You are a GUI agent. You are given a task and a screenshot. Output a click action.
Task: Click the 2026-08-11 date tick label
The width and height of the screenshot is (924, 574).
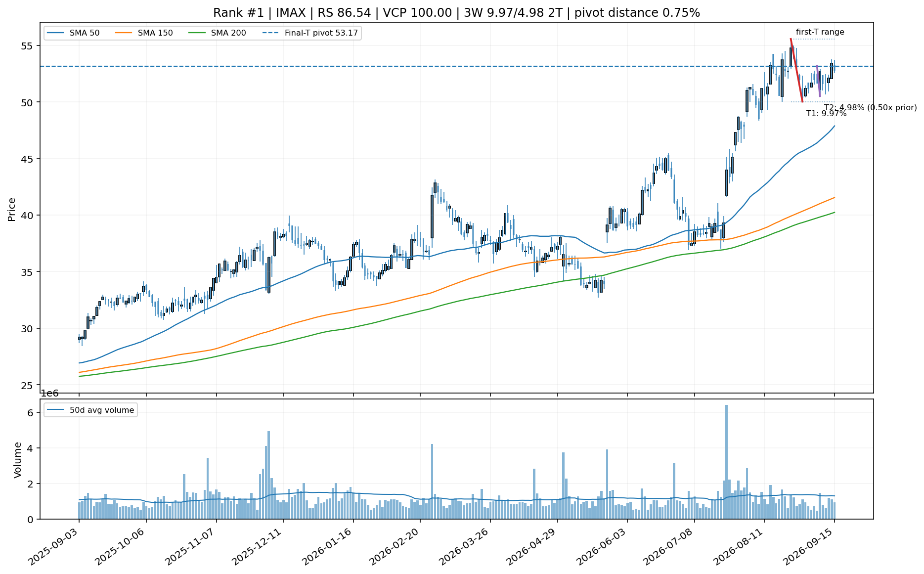[739, 546]
